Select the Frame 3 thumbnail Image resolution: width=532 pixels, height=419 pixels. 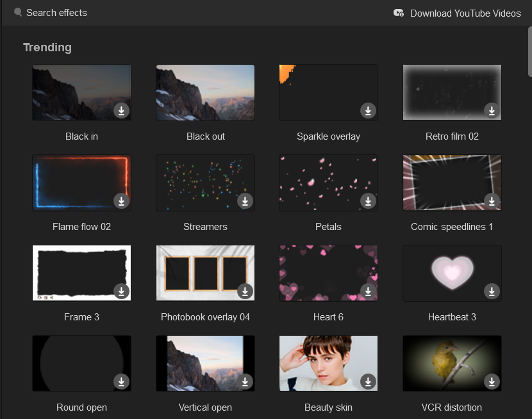pyautogui.click(x=82, y=273)
